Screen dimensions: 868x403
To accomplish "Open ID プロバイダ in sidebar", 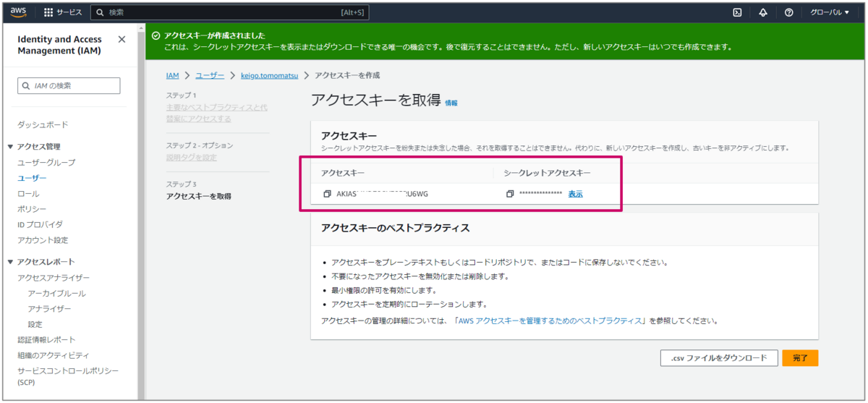I will click(x=40, y=224).
